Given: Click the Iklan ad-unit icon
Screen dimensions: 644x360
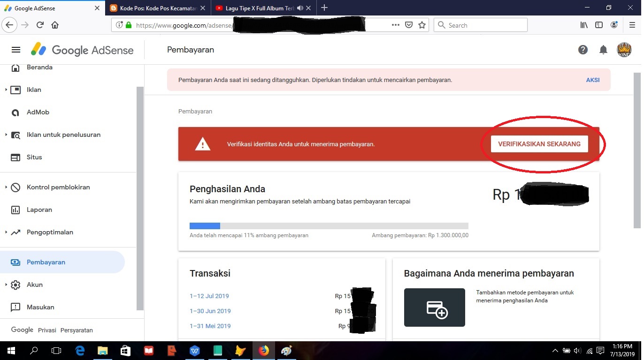Looking at the screenshot, I should pyautogui.click(x=15, y=90).
